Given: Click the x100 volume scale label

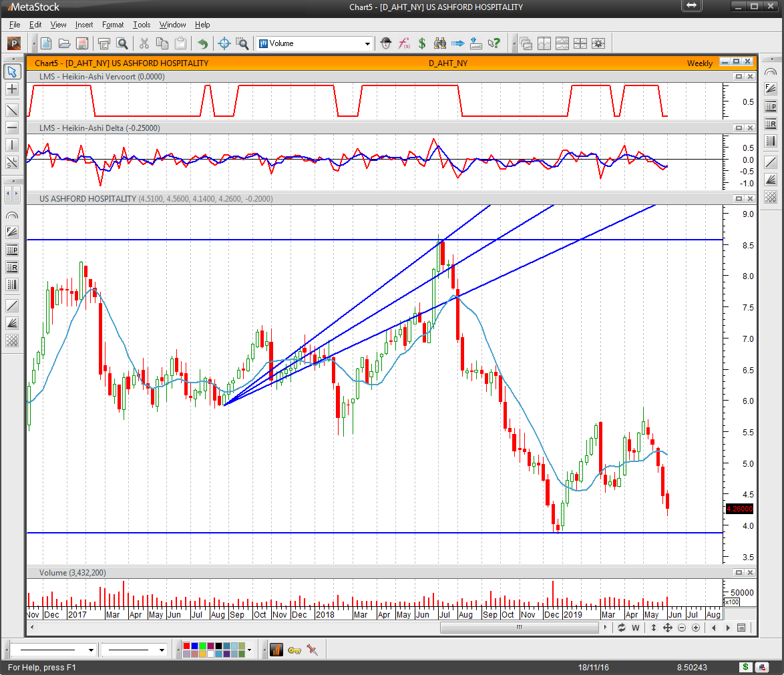Looking at the screenshot, I should click(732, 602).
